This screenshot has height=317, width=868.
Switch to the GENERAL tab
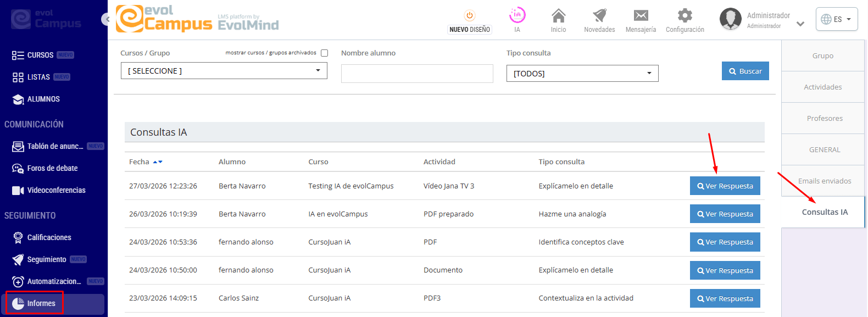pos(823,149)
